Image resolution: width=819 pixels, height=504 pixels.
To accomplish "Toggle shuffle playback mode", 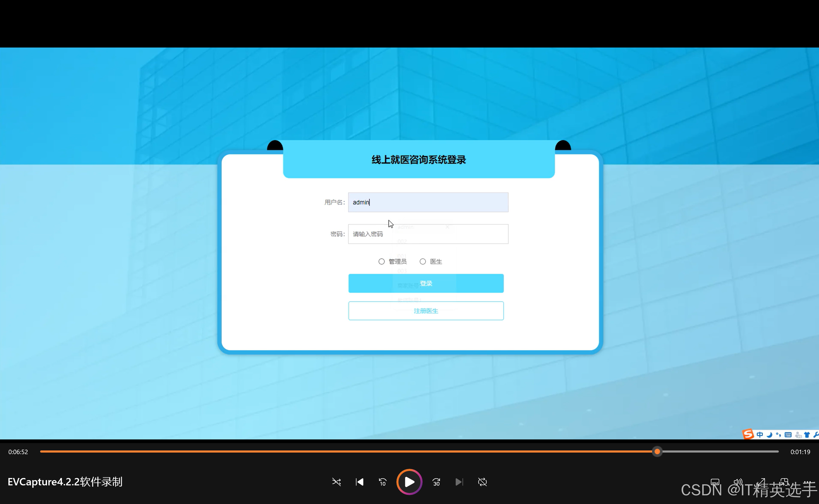I will (x=336, y=482).
